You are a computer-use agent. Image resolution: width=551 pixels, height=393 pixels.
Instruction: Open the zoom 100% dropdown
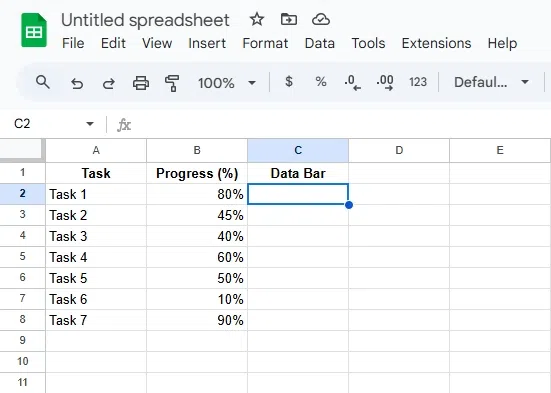(x=227, y=83)
